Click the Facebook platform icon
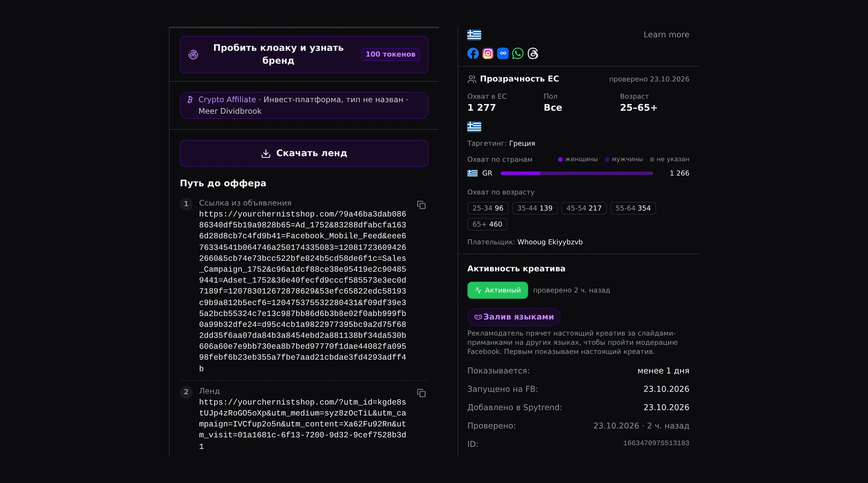The image size is (868, 483). coord(473,53)
